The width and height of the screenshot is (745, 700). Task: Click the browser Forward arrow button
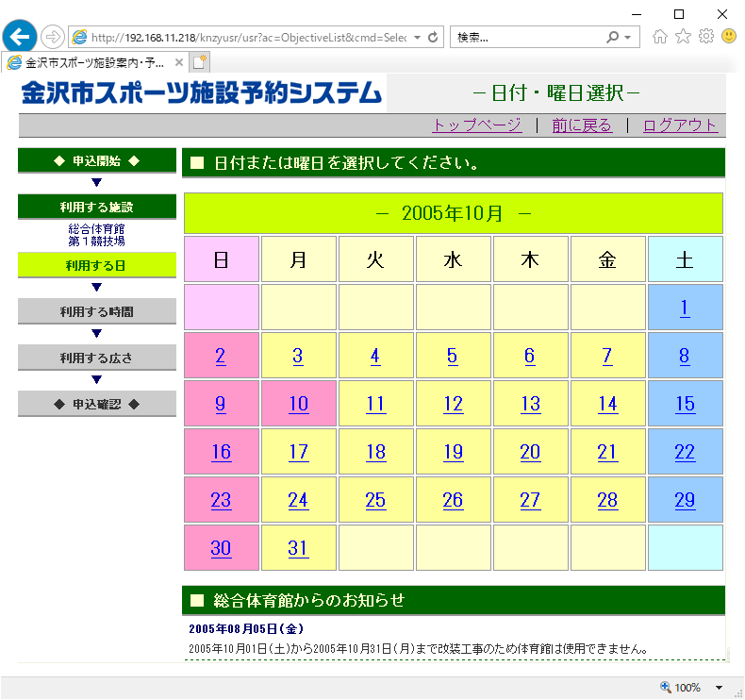(52, 37)
